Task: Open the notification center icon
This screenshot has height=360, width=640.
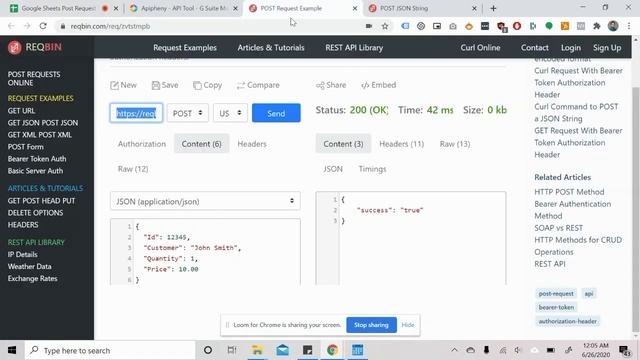Action: pyautogui.click(x=624, y=350)
